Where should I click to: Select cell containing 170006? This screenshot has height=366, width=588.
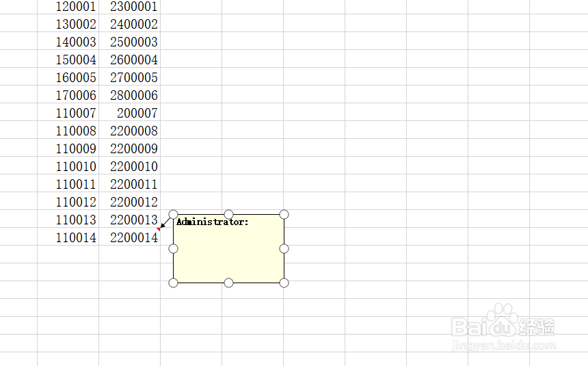[x=68, y=94]
